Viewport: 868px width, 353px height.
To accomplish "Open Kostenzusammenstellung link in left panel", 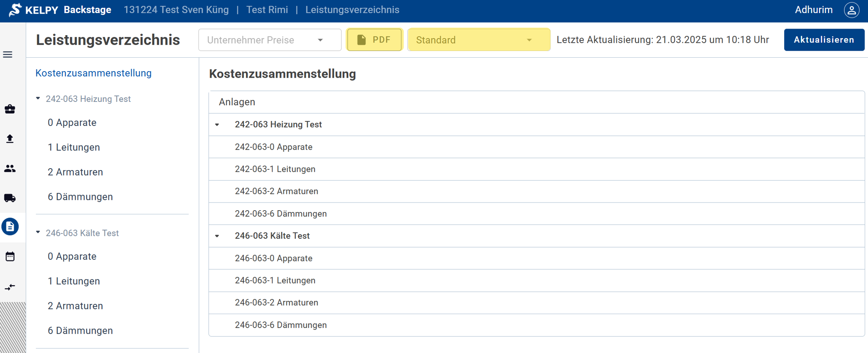I will pyautogui.click(x=94, y=73).
